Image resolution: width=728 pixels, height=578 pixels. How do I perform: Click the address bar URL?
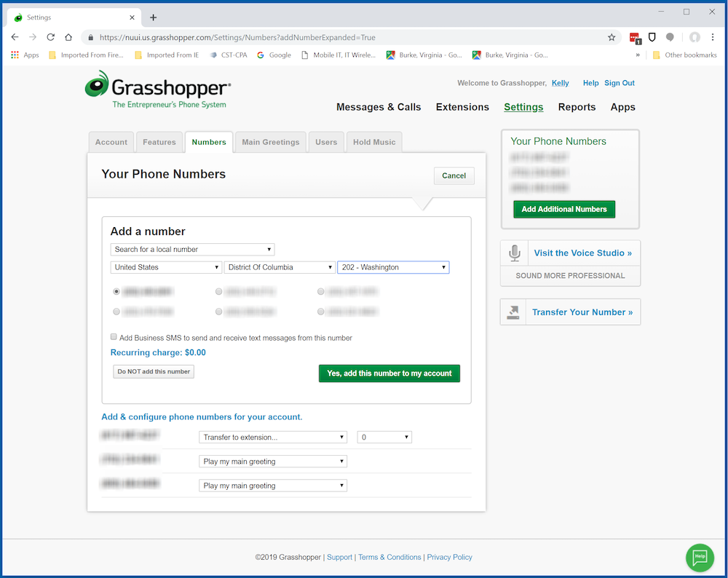[237, 37]
